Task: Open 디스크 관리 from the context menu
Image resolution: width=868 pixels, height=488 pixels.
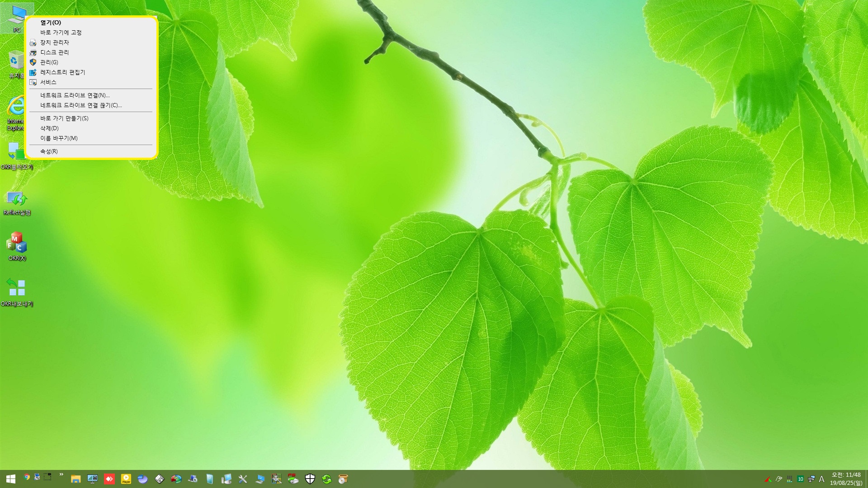Action: [x=91, y=52]
